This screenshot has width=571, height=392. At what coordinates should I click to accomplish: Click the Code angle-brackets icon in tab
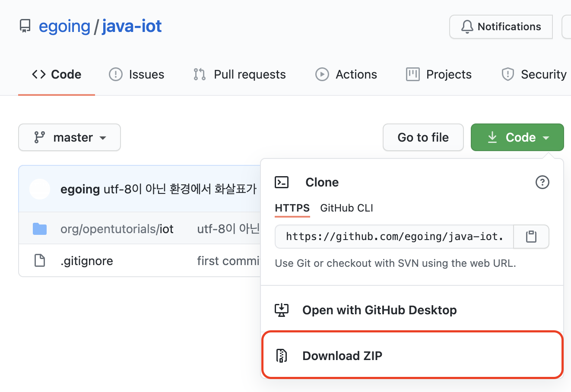39,74
